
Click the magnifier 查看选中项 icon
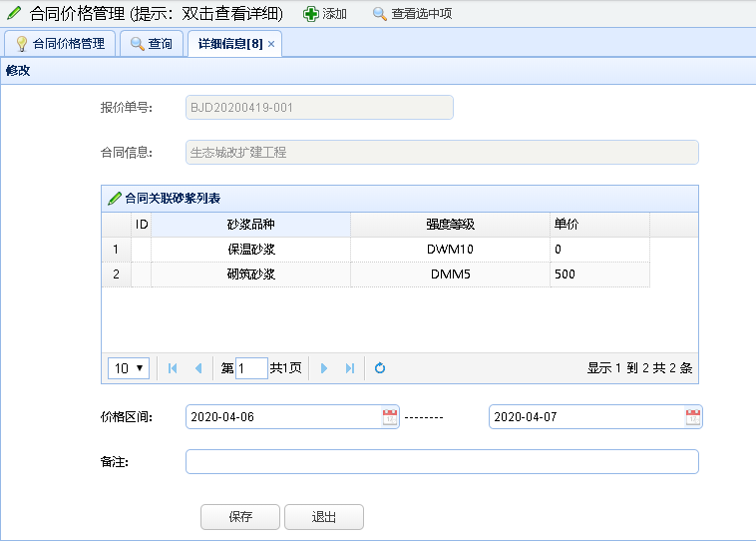tap(379, 14)
